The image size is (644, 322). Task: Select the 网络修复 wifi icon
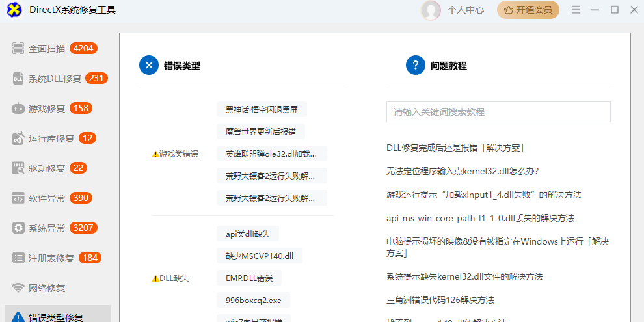pos(18,288)
